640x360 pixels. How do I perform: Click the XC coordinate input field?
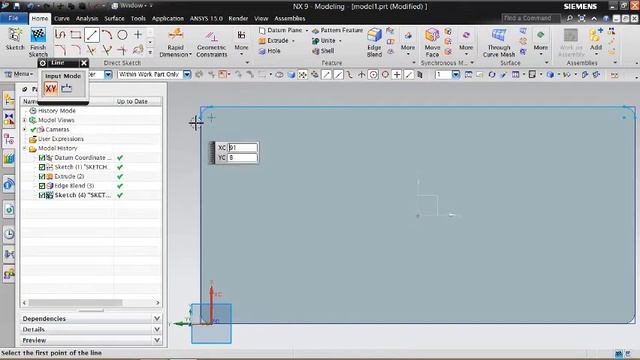pyautogui.click(x=242, y=147)
